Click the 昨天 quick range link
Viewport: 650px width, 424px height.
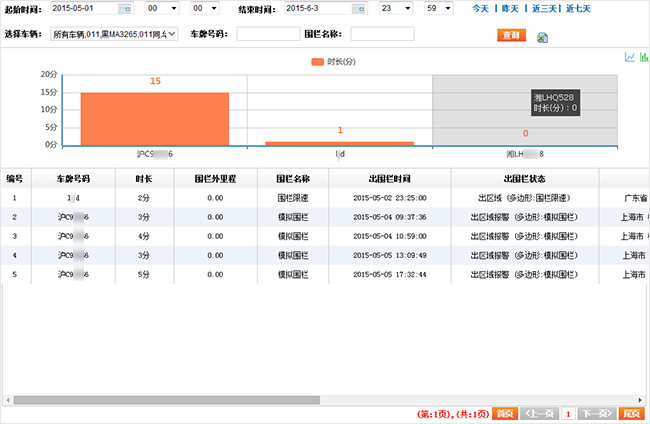[510, 9]
